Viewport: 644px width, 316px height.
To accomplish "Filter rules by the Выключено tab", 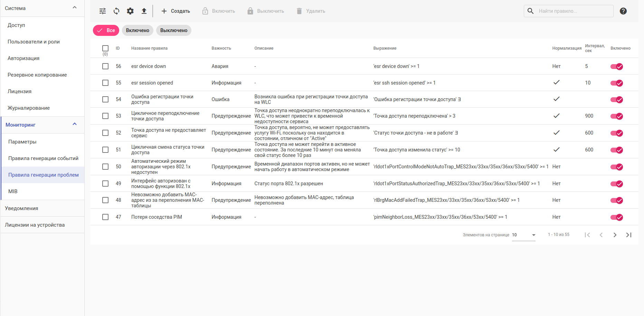I will click(174, 30).
